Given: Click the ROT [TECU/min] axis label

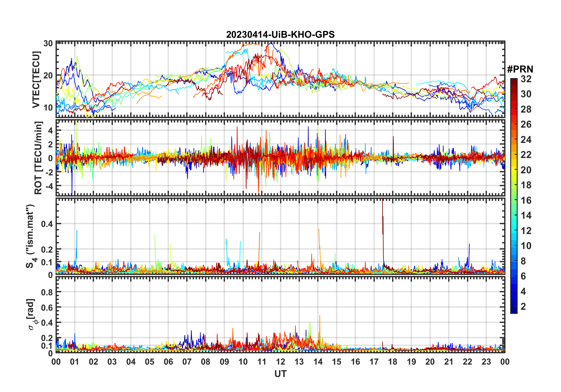Looking at the screenshot, I should pyautogui.click(x=38, y=158).
